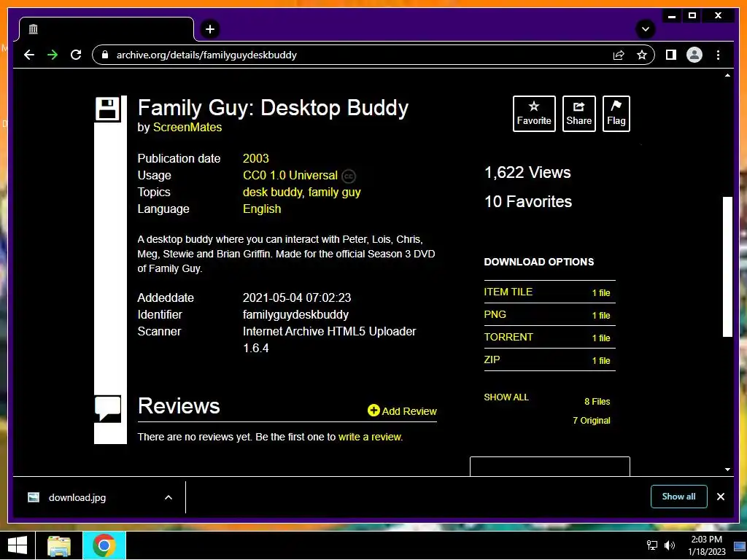Click the Favorite star button

coord(534,113)
